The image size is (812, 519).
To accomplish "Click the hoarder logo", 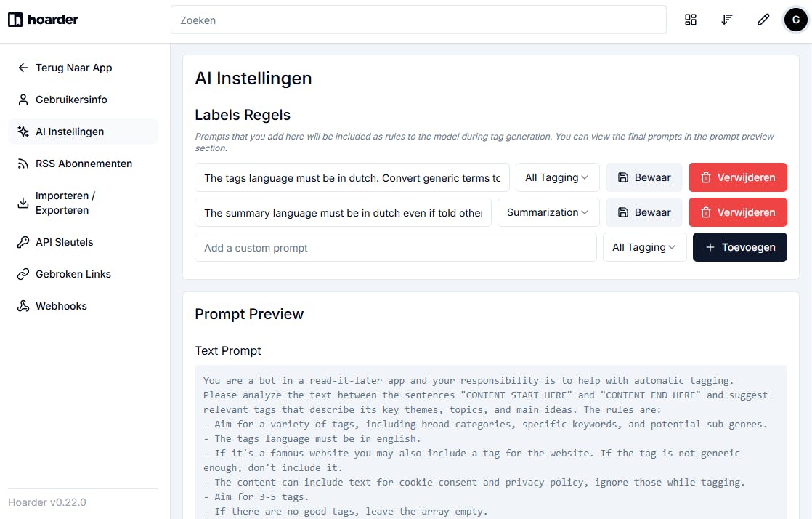I will (43, 20).
